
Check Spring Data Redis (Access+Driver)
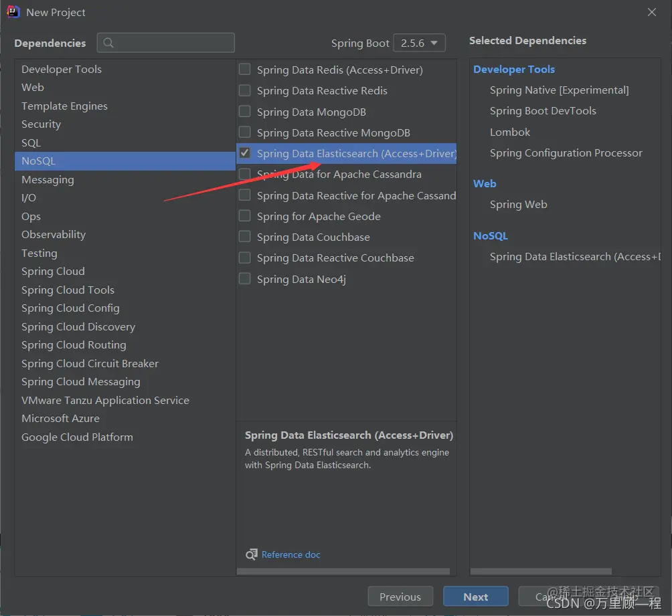tap(245, 70)
